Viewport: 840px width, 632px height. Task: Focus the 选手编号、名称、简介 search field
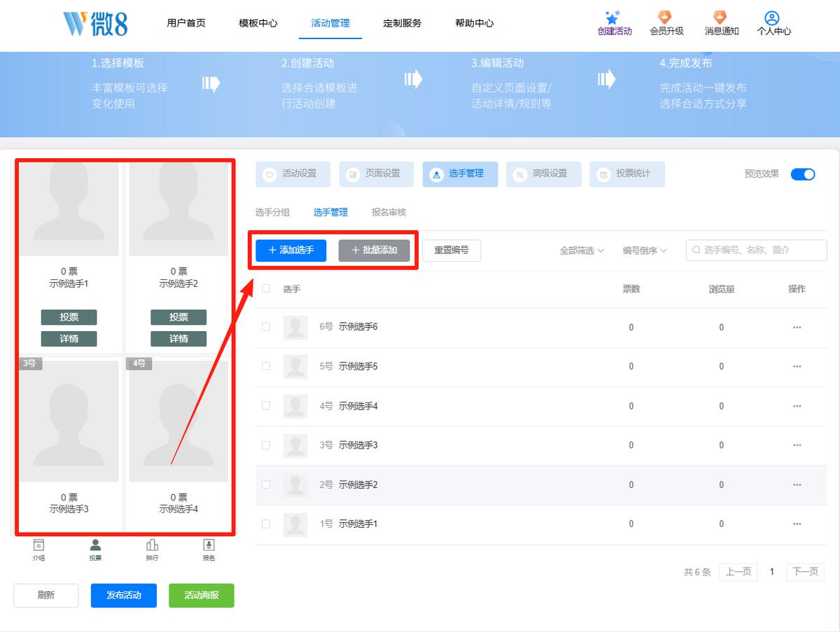point(756,251)
